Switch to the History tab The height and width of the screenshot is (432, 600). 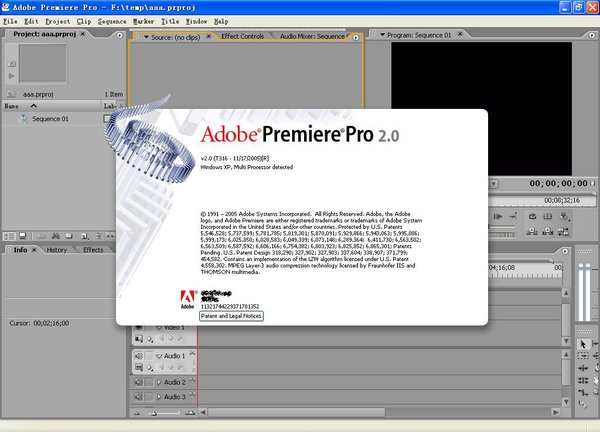pos(57,250)
